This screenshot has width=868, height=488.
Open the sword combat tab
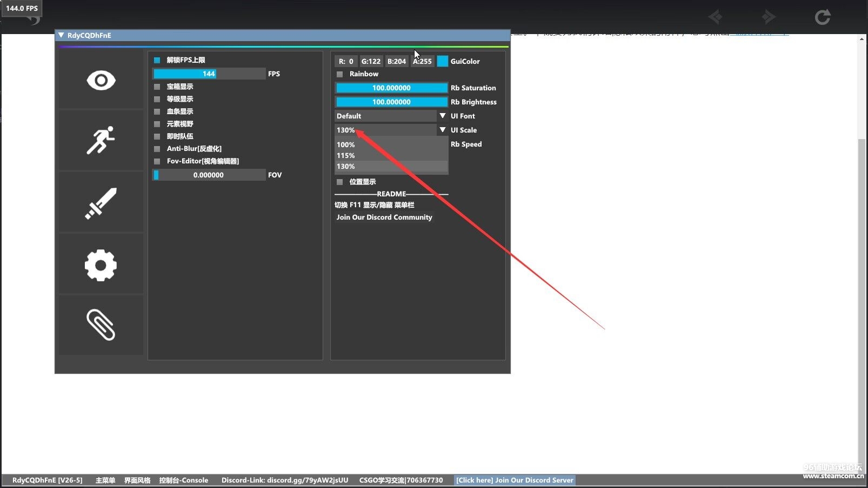(x=101, y=203)
